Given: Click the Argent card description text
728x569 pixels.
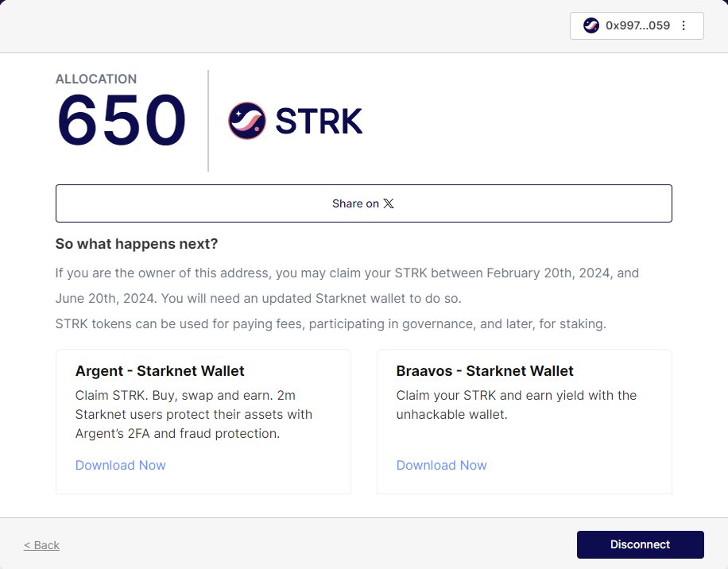Looking at the screenshot, I should click(x=194, y=415).
